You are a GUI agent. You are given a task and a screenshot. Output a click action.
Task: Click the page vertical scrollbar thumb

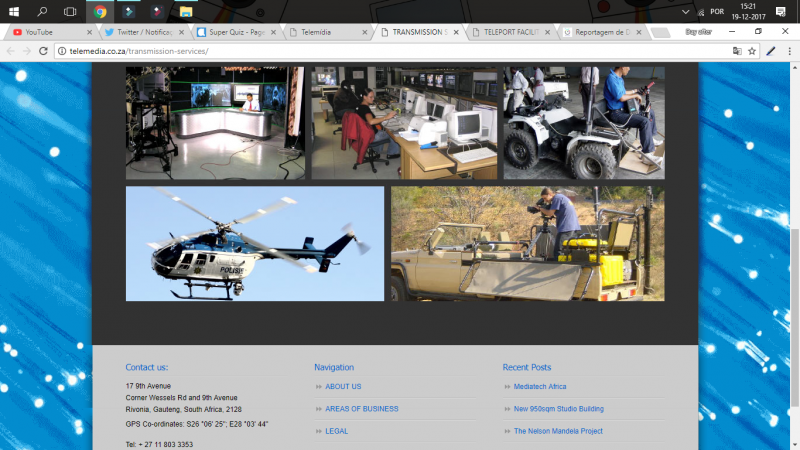795,318
